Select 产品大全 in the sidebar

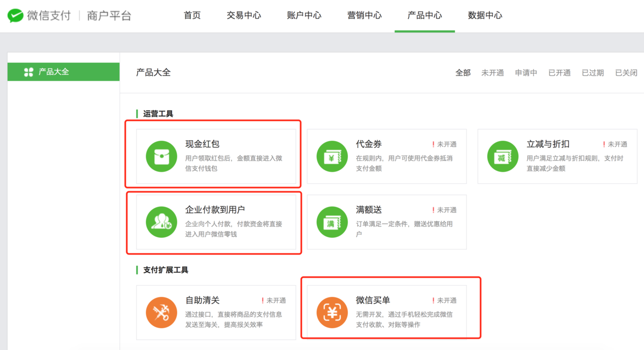(63, 72)
